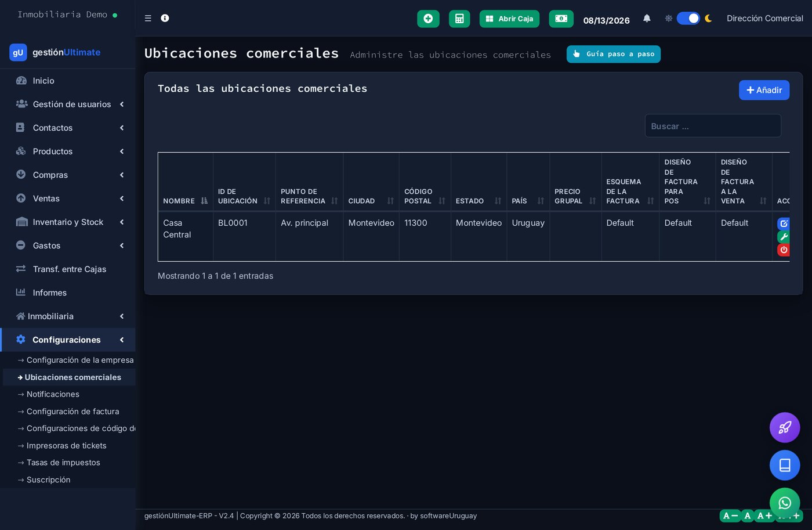Click the Añadir button
The image size is (812, 530).
[x=764, y=90]
